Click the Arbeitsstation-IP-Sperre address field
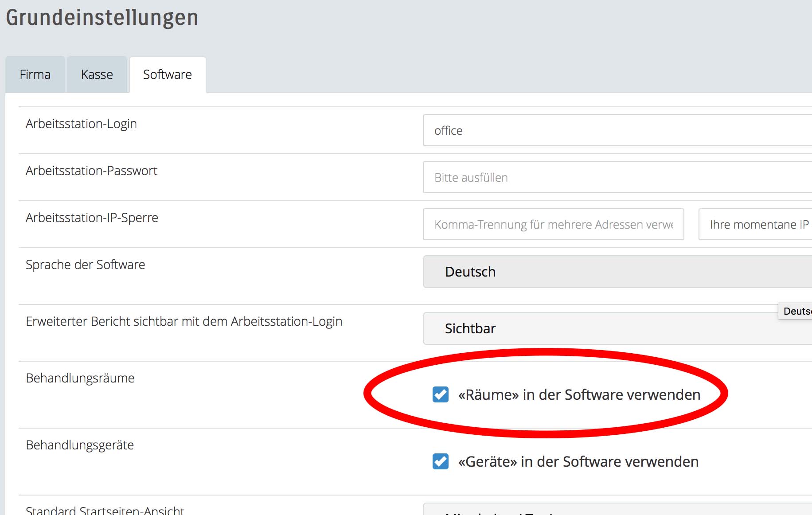The image size is (812, 515). coord(554,224)
